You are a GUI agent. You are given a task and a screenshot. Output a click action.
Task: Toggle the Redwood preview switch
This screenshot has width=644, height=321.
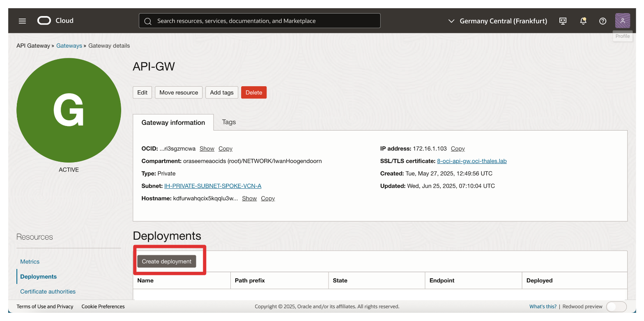click(616, 307)
